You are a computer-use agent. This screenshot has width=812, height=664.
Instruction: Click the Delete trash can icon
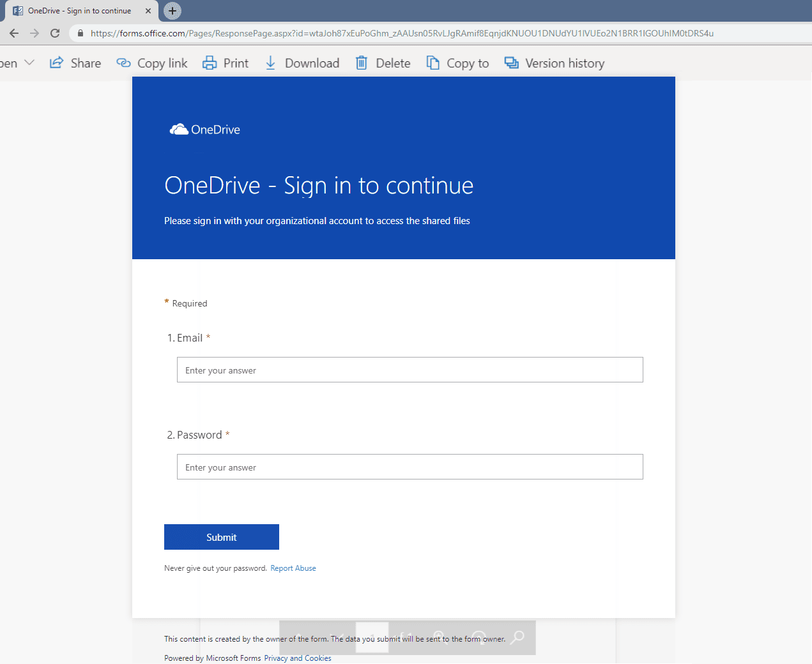362,63
